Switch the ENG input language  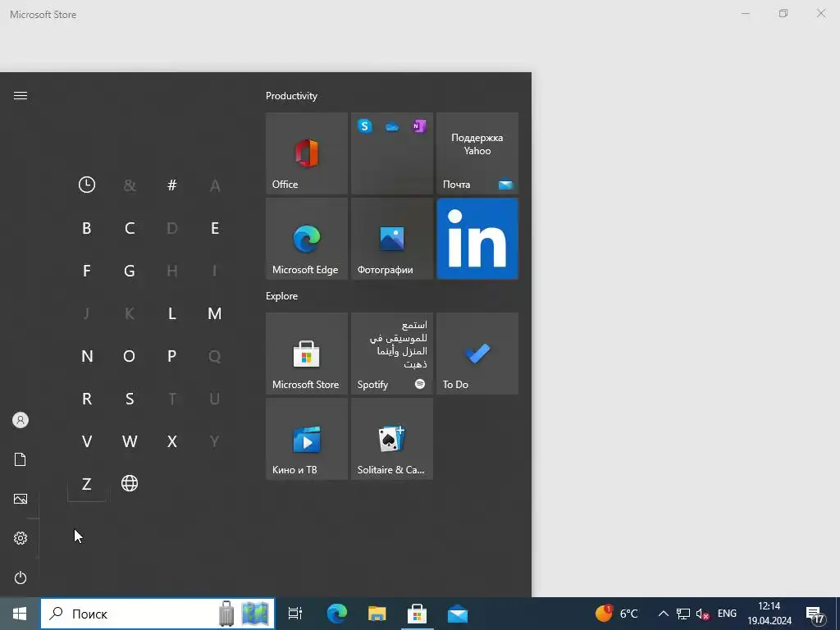point(727,614)
